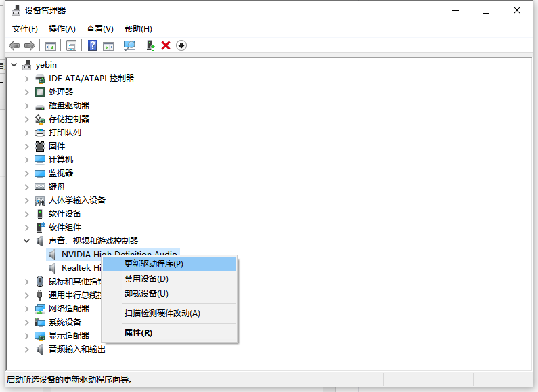Click the 设备管理器 title bar icon

16,11
